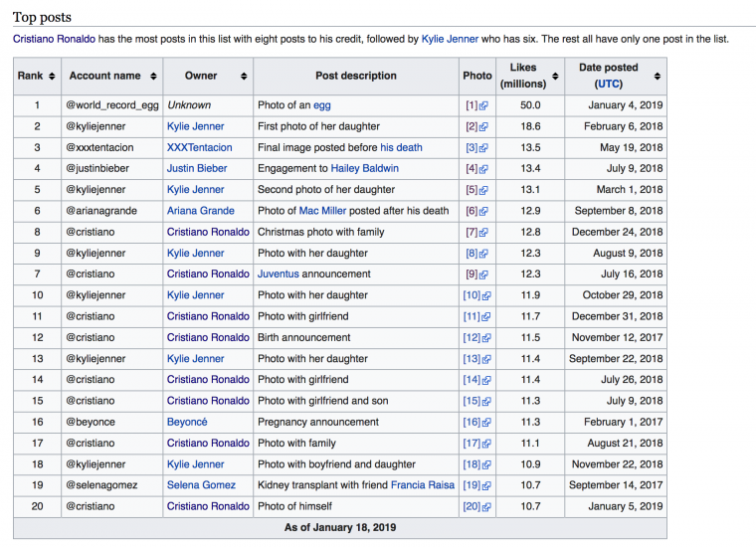Follow the UTC link in header
756x547 pixels.
[x=608, y=84]
